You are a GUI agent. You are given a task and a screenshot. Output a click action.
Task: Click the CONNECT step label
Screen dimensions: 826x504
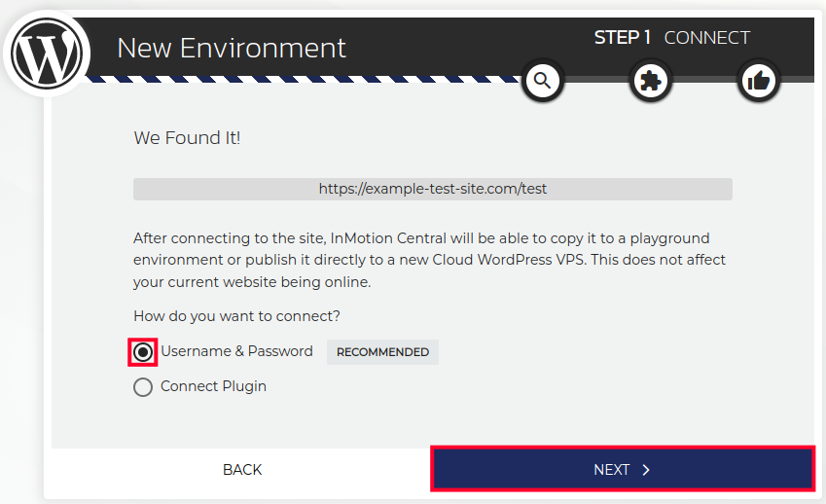pos(706,38)
